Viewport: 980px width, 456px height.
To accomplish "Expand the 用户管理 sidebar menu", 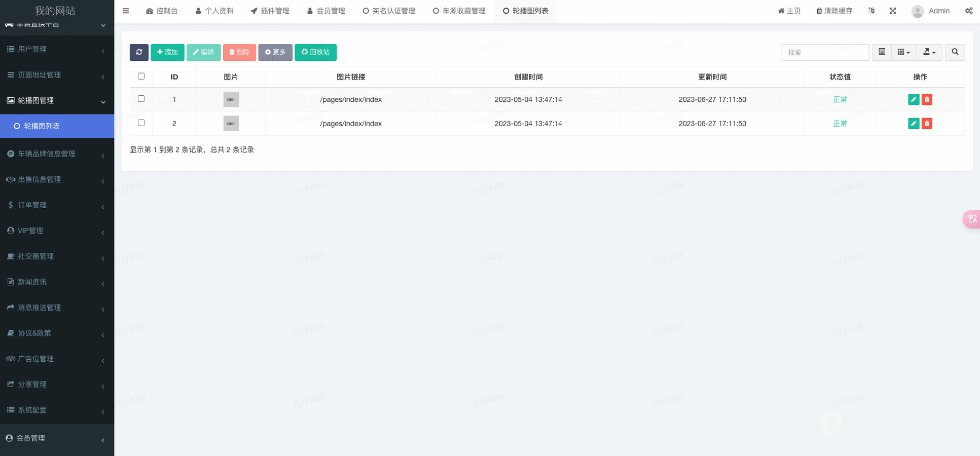I will click(57, 50).
